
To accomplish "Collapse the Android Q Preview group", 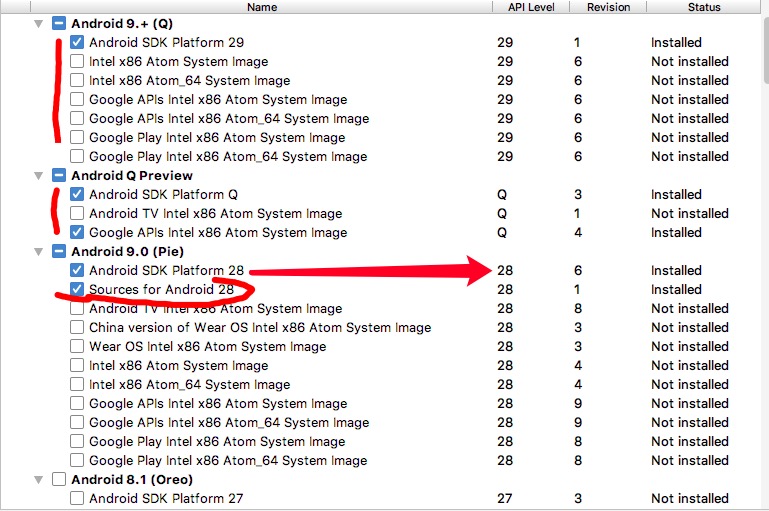I will coord(39,176).
